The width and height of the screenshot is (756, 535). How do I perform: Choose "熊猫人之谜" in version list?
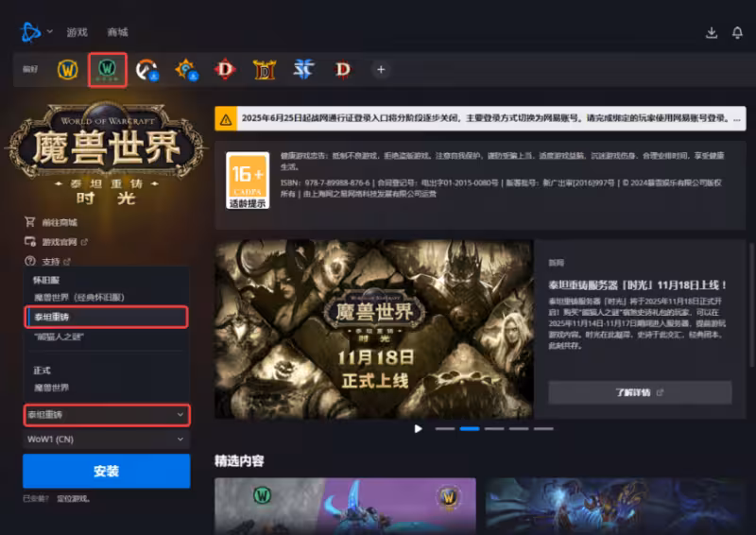(106, 337)
